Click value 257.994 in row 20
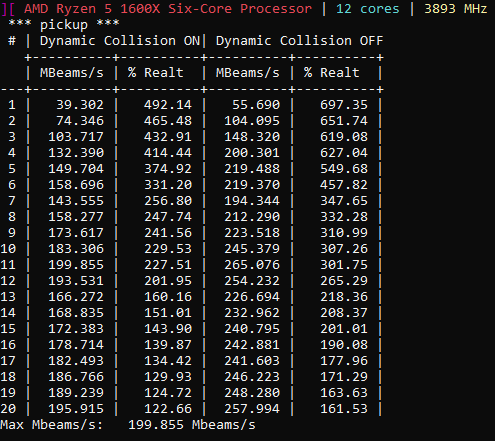The height and width of the screenshot is (441, 495). [x=252, y=409]
